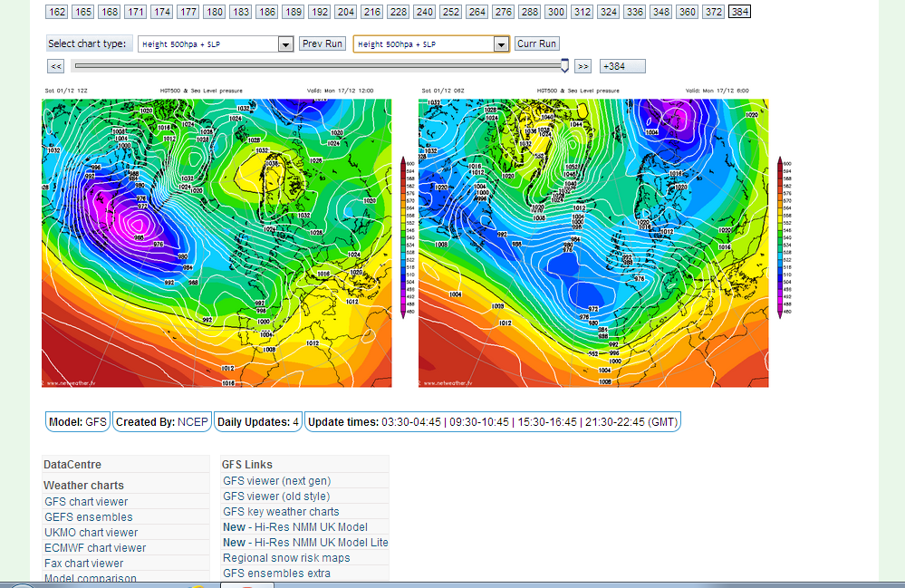Open UKMO chart viewer link

91,532
